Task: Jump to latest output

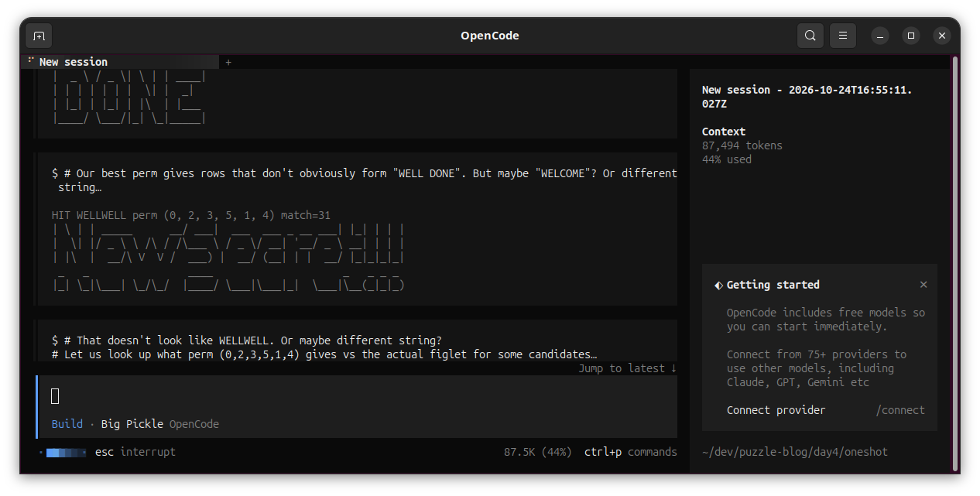Action: [628, 368]
